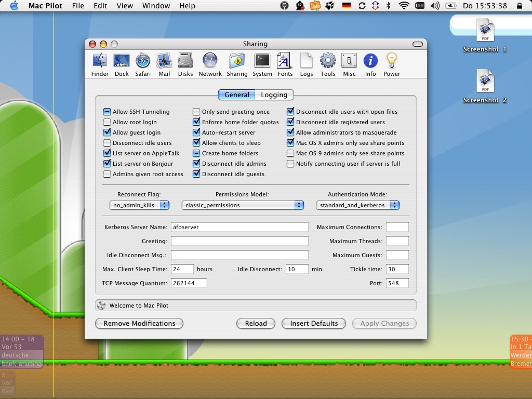Screen dimensions: 532x399
Task: Uncheck Disconnect idle guests checkbox
Action: 196,174
